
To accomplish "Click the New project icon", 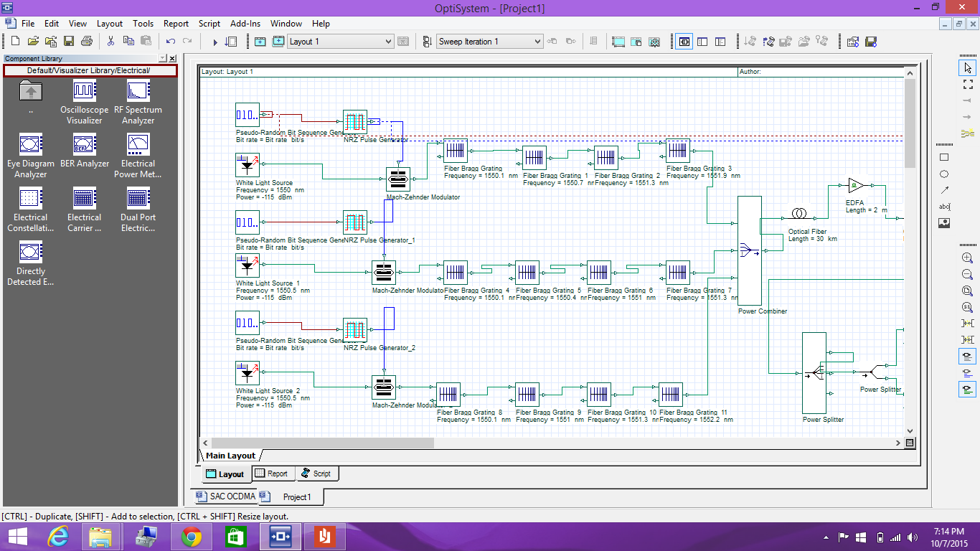I will coord(16,42).
